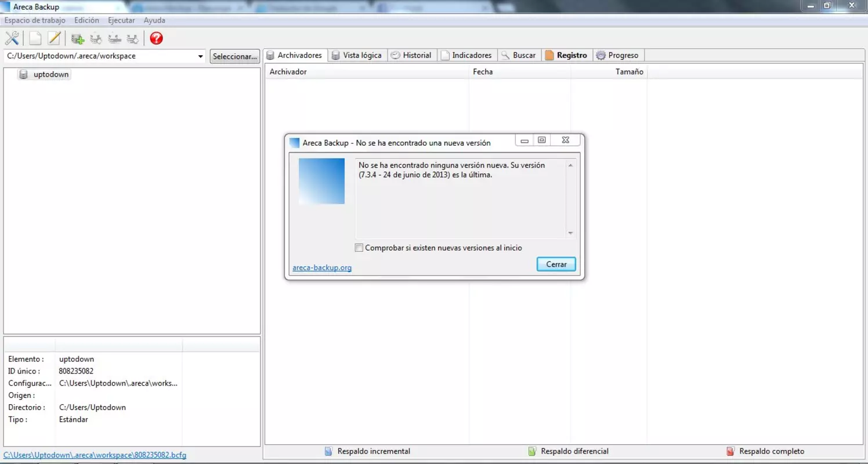
Task: Click the Respaldo completo red legend icon
Action: (730, 451)
